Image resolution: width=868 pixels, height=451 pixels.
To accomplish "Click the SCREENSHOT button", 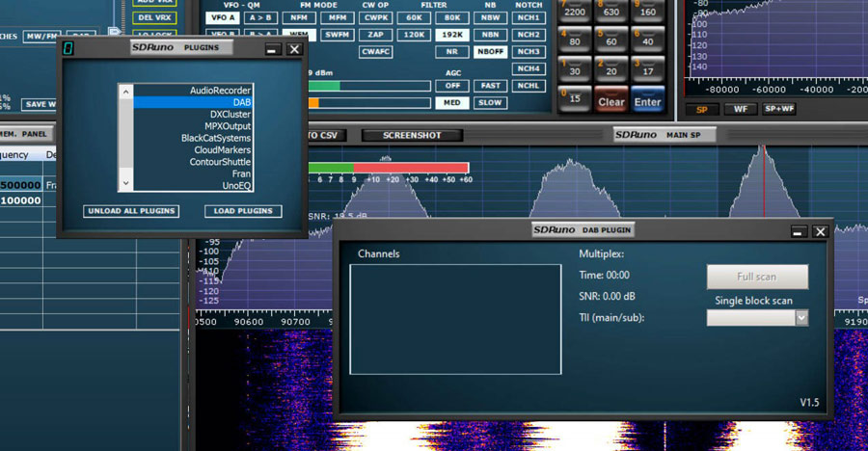I will click(412, 135).
